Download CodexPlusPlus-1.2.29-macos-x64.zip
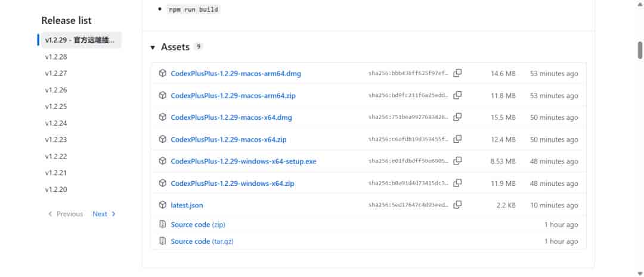The height and width of the screenshot is (277, 644). [228, 139]
